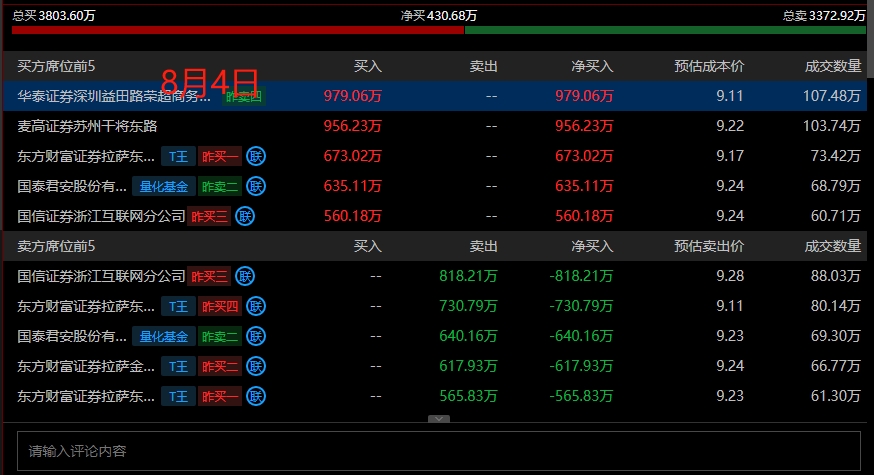This screenshot has height=475, width=874.
Task: Click the 103.74万 volume cell
Action: [832, 126]
